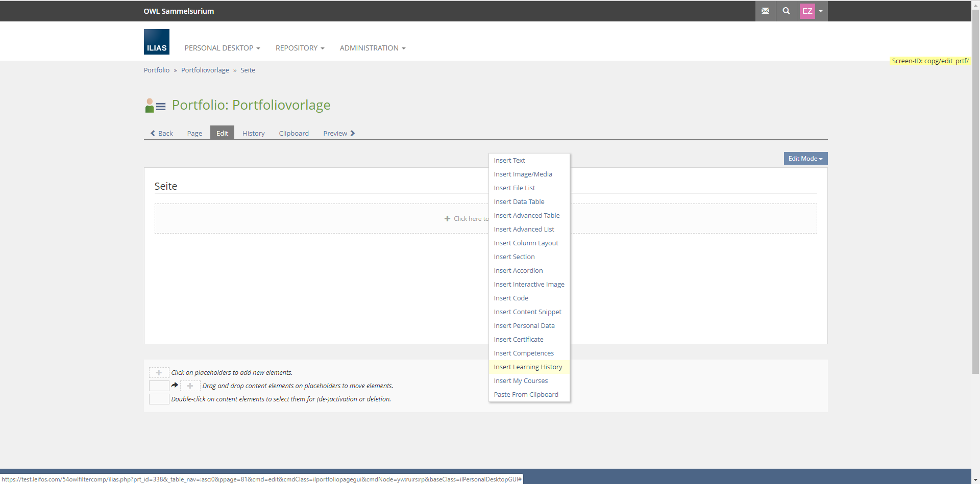The image size is (980, 484).
Task: Open the mail envelope icon
Action: coord(765,11)
